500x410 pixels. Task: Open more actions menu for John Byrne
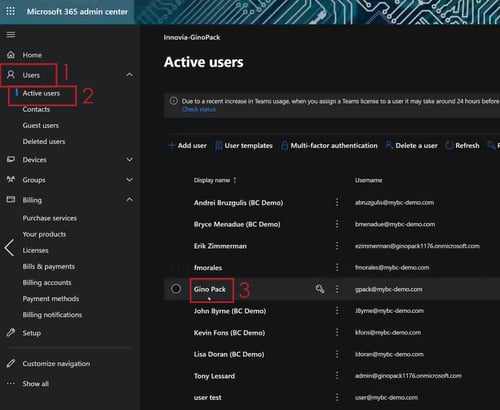point(337,311)
